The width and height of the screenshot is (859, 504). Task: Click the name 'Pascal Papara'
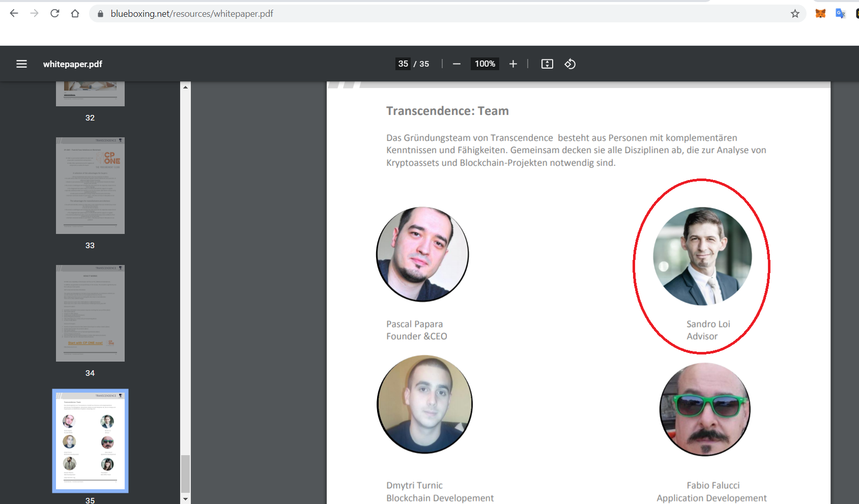tap(414, 324)
